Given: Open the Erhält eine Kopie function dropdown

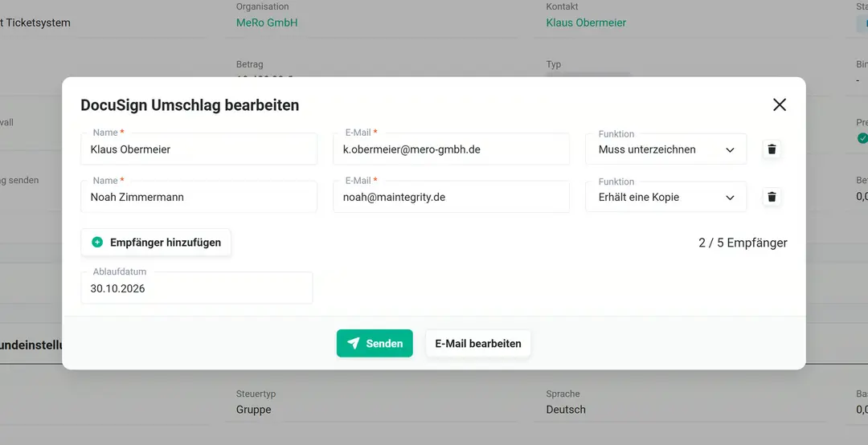Looking at the screenshot, I should pos(666,197).
